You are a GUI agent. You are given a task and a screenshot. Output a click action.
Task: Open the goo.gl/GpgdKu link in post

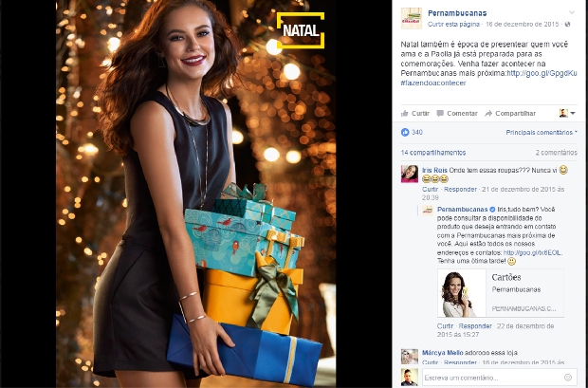pyautogui.click(x=542, y=73)
